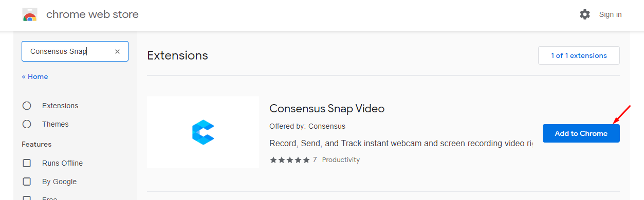This screenshot has width=644, height=200.
Task: Go back via the « Home link
Action: point(35,76)
